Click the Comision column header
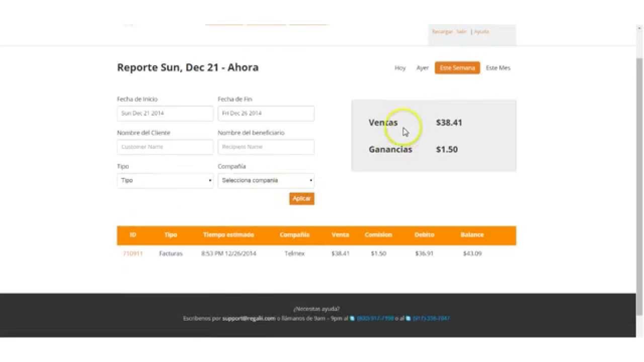This screenshot has height=362, width=644. pos(378,235)
